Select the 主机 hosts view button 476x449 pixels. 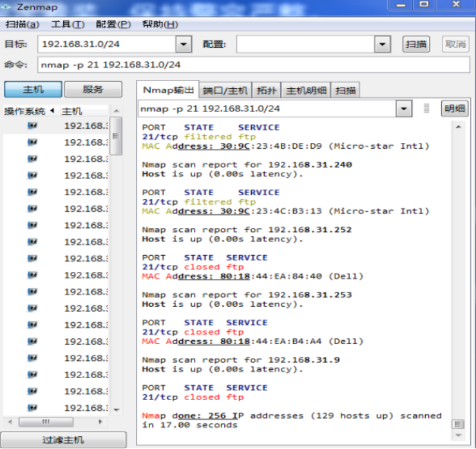coord(33,90)
